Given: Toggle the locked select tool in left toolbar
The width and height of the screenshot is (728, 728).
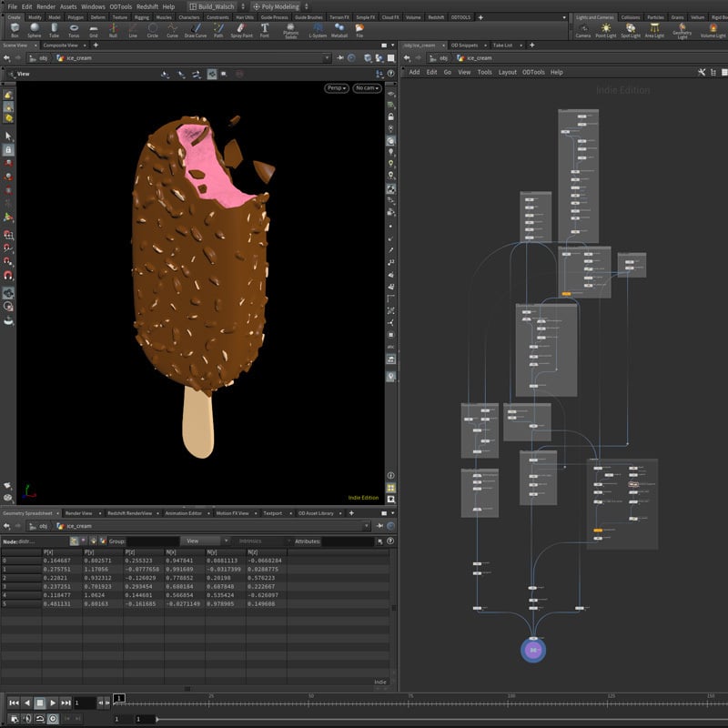Looking at the screenshot, I should click(x=8, y=150).
